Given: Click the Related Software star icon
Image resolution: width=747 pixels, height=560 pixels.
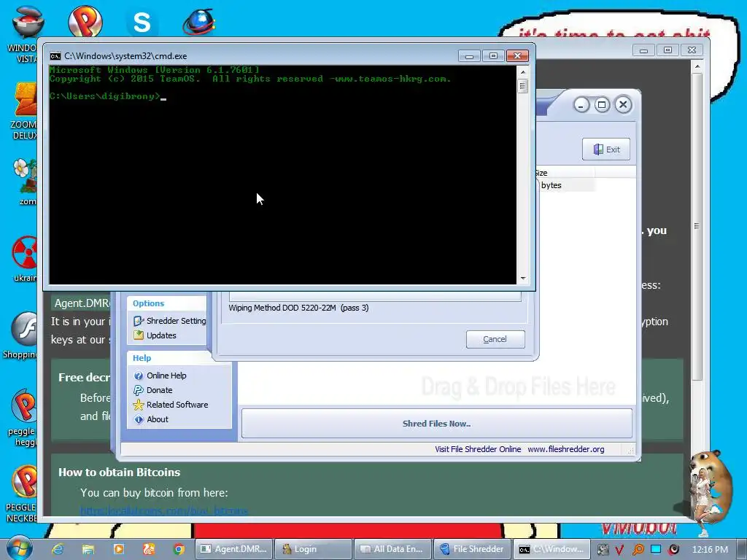Looking at the screenshot, I should pyautogui.click(x=139, y=405).
